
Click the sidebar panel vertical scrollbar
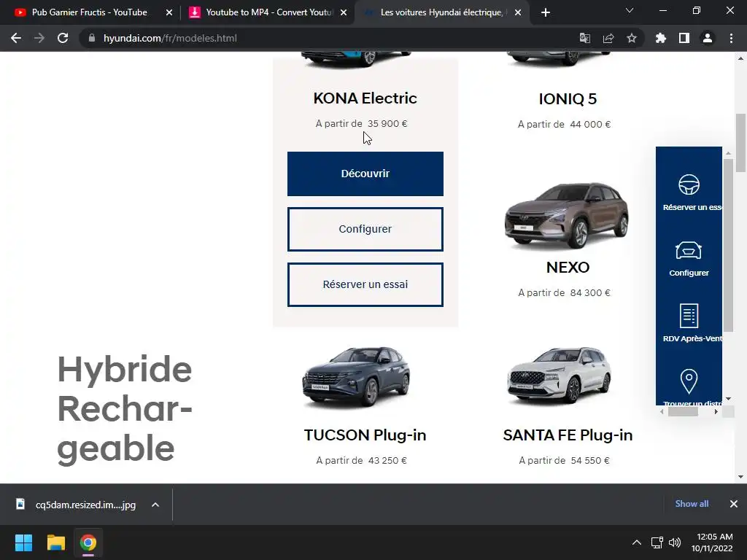pyautogui.click(x=728, y=245)
